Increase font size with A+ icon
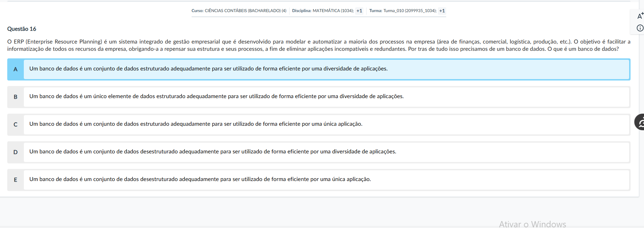This screenshot has width=644, height=228. 640,16
